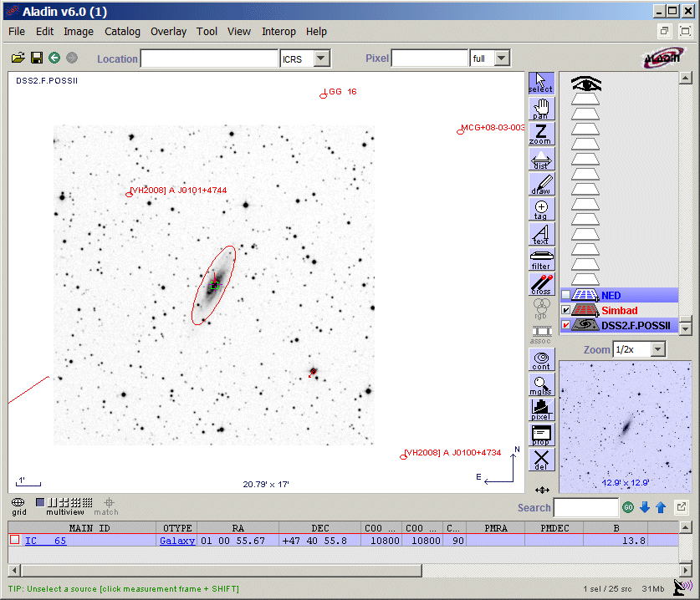The height and width of the screenshot is (600, 700).
Task: Click the [VH2008] A J0100+4734 source label
Action: [x=453, y=452]
